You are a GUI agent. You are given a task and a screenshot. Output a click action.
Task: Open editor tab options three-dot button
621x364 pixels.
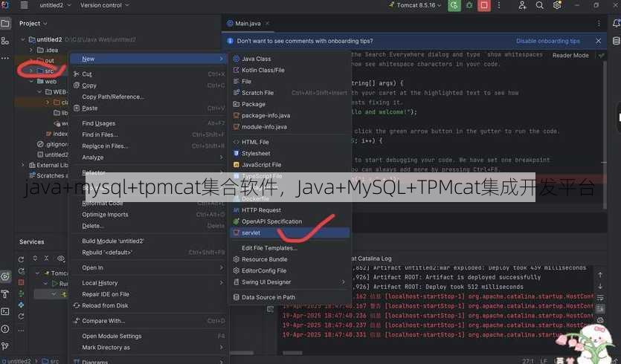(x=599, y=23)
